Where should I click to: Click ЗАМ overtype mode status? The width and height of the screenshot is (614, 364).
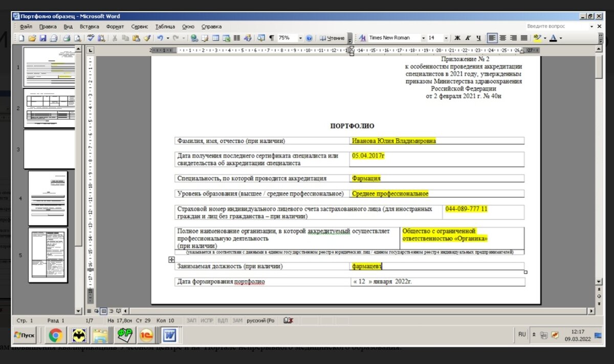pos(237,321)
